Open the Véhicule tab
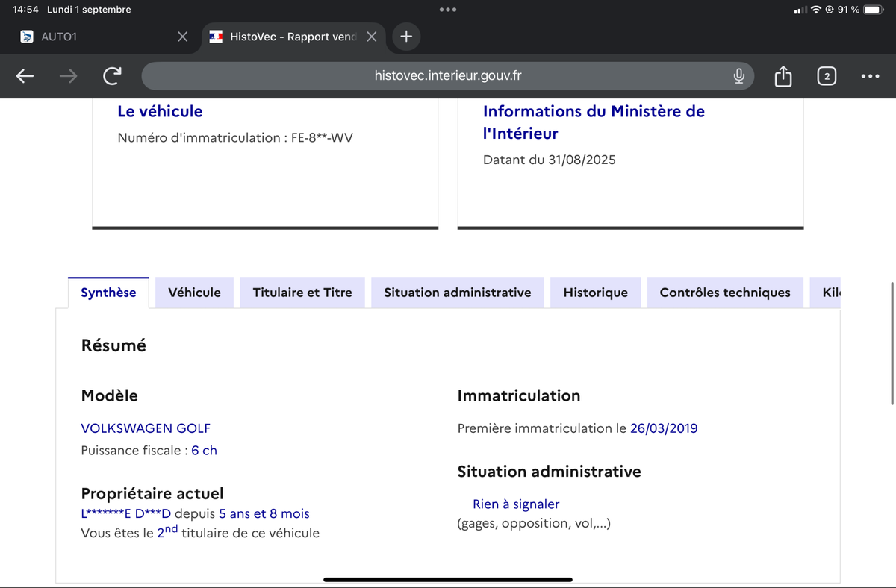This screenshot has width=896, height=588. 194,293
